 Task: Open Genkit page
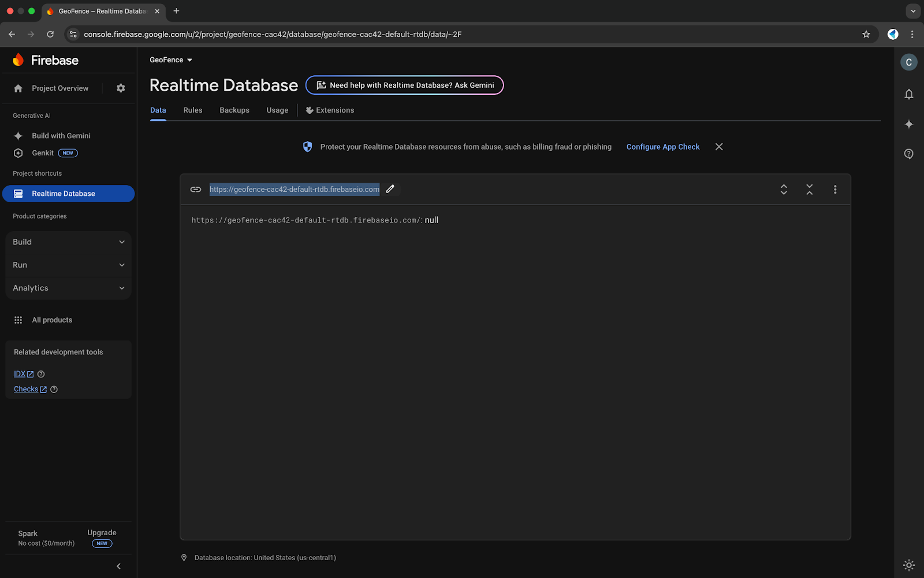43,153
